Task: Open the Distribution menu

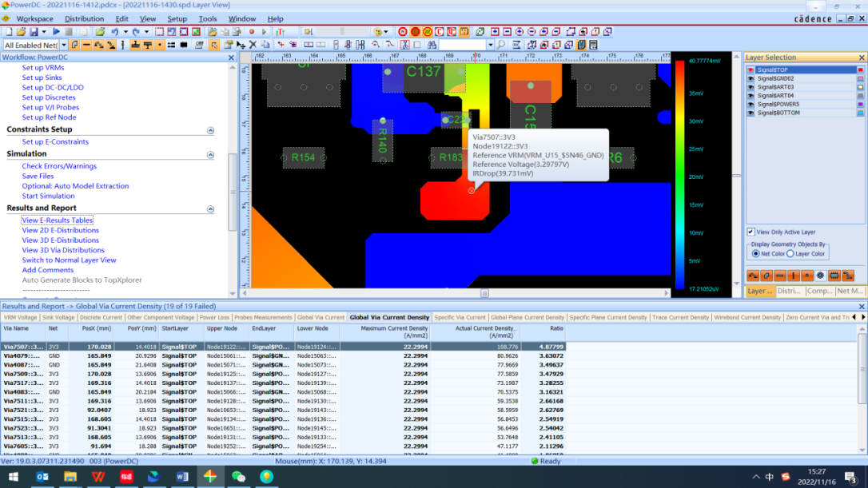Action: [84, 19]
